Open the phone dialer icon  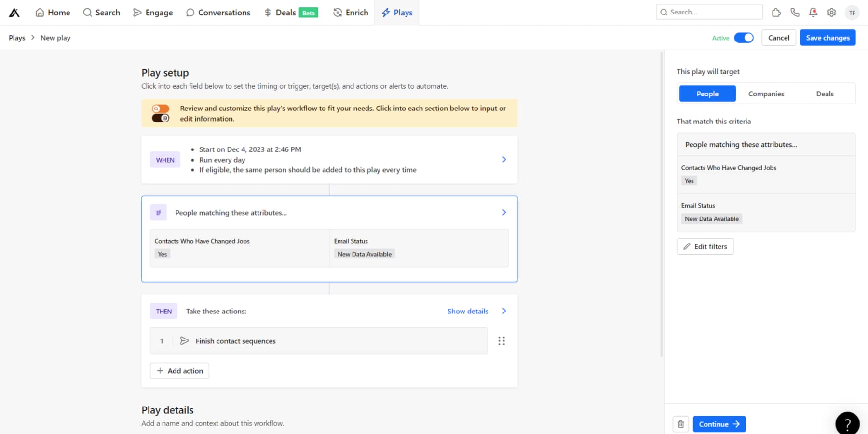click(795, 13)
